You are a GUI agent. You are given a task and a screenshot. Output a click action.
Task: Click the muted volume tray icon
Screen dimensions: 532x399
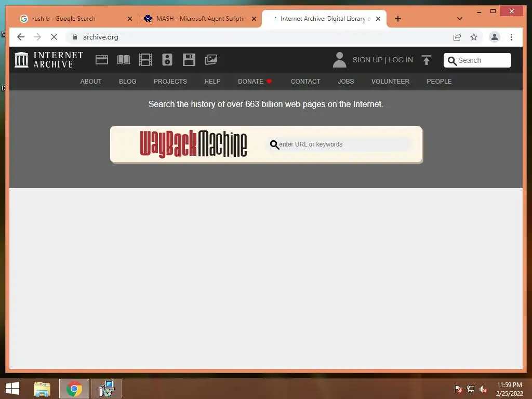[483, 389]
